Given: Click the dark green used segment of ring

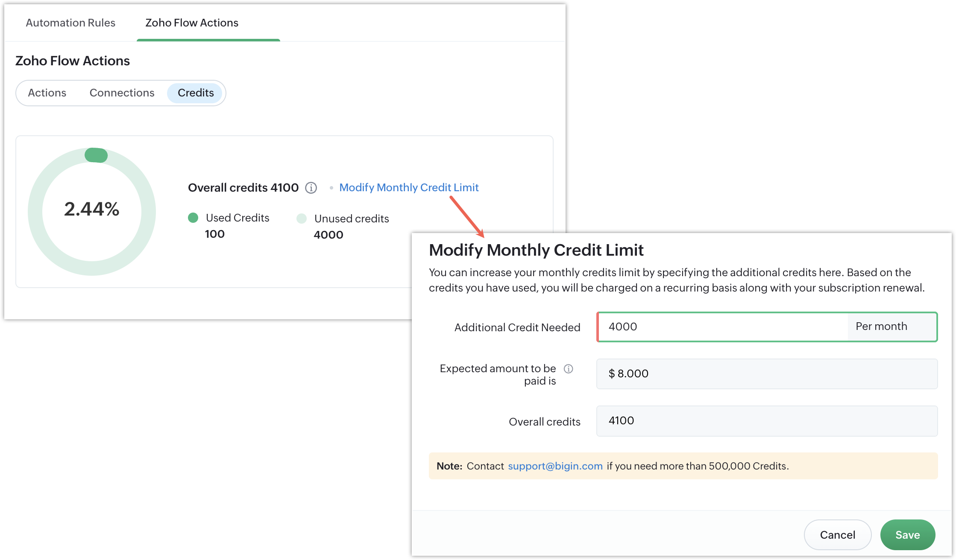Looking at the screenshot, I should click(96, 155).
